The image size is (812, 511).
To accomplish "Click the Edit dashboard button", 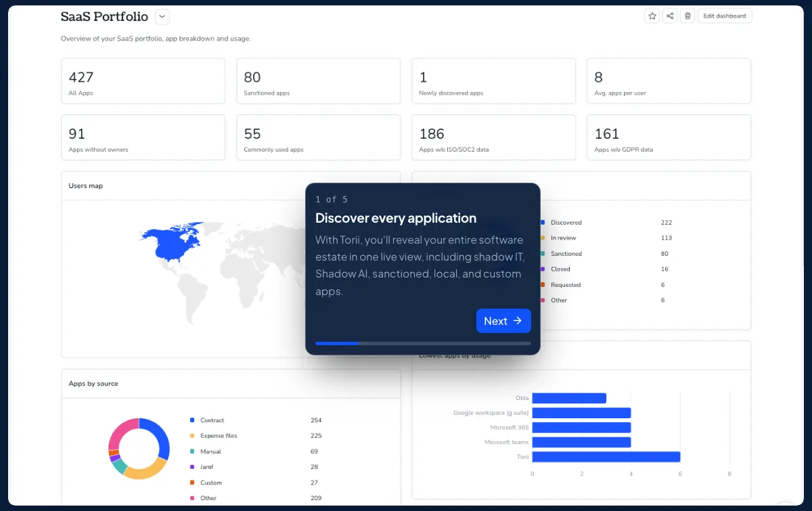I will [725, 16].
